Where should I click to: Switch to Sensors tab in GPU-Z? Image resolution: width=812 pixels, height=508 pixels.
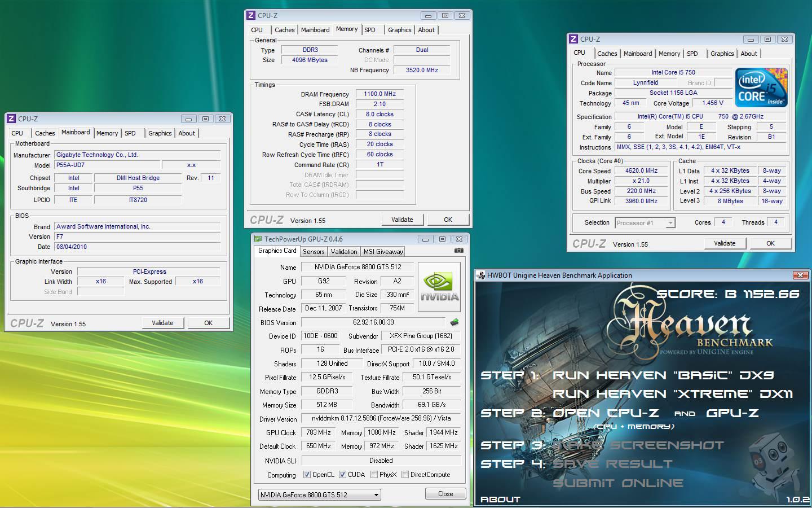[314, 252]
